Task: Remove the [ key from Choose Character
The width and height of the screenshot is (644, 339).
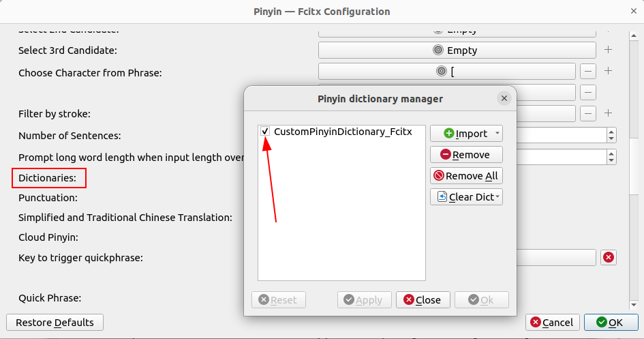Action: click(x=588, y=71)
